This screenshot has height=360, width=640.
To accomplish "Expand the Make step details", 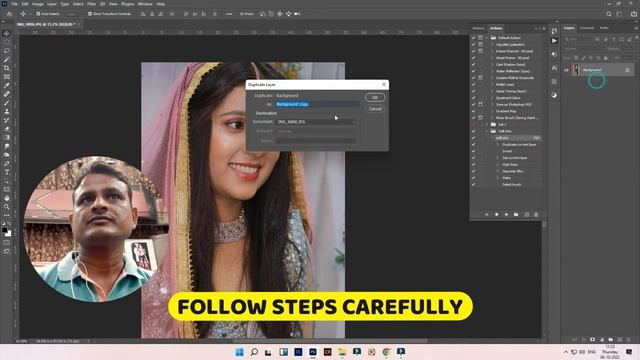I will 497,178.
